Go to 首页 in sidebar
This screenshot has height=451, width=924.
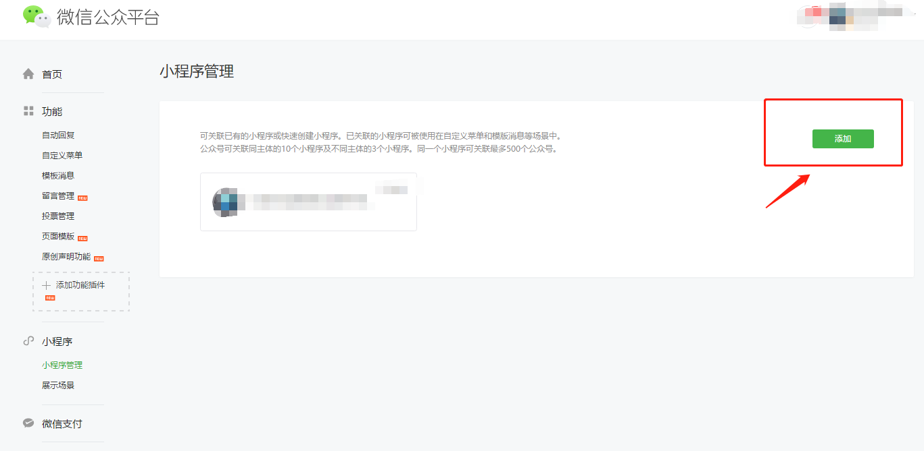tap(52, 75)
